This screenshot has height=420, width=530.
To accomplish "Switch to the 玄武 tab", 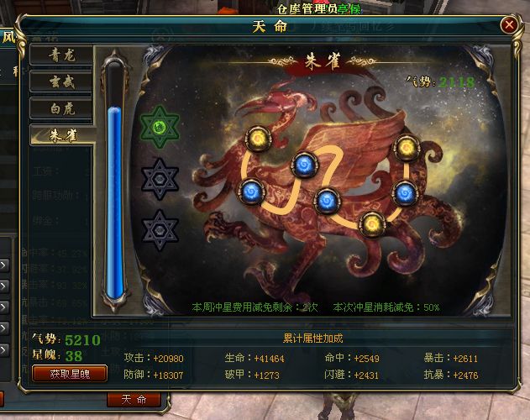I will coord(61,81).
